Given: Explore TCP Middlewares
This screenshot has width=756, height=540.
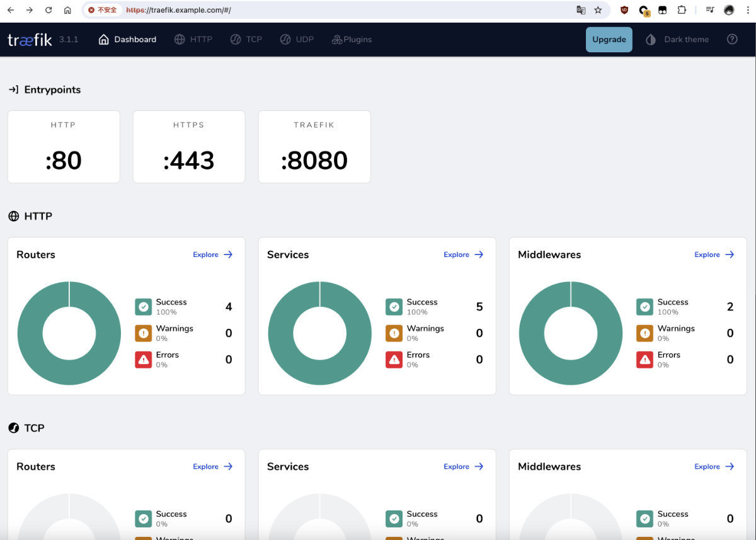Looking at the screenshot, I should [714, 466].
